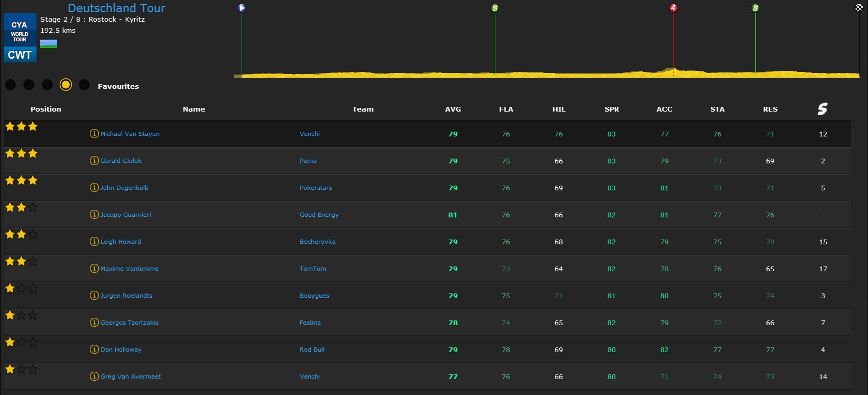Click the info icon beside Jurgen Roelandts

[x=94, y=296]
